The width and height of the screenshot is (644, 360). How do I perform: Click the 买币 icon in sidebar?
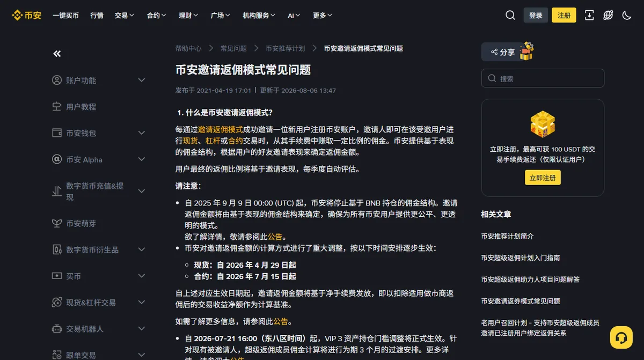click(57, 276)
